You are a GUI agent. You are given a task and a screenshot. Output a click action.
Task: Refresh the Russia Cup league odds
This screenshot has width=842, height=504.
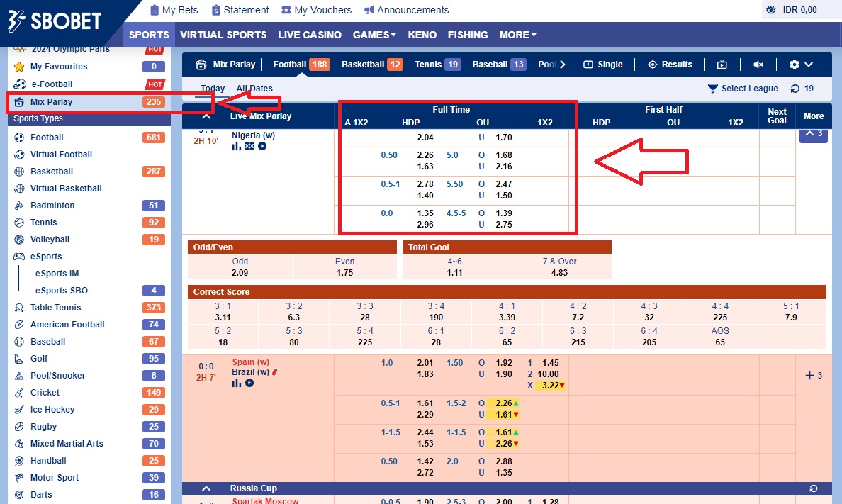(x=814, y=488)
